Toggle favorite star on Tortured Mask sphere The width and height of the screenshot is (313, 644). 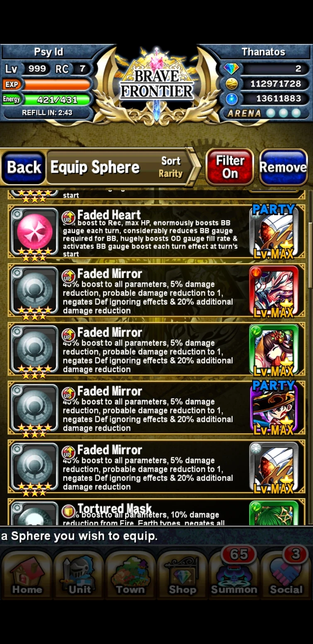(x=17, y=508)
